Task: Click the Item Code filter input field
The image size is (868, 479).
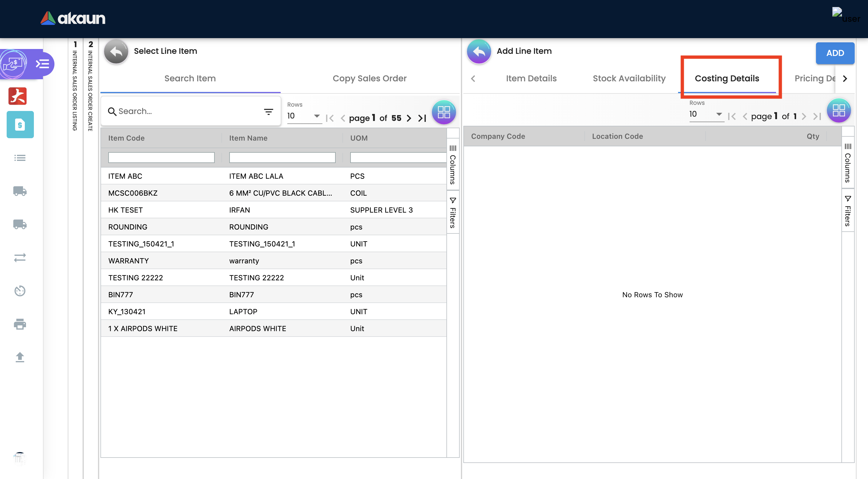Action: [161, 157]
